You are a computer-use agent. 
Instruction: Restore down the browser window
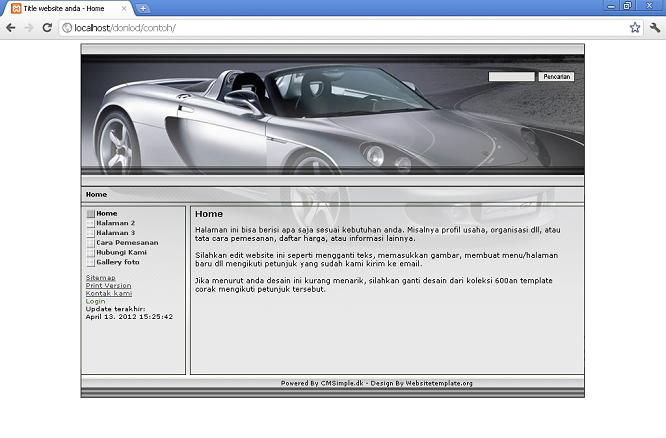point(627,6)
